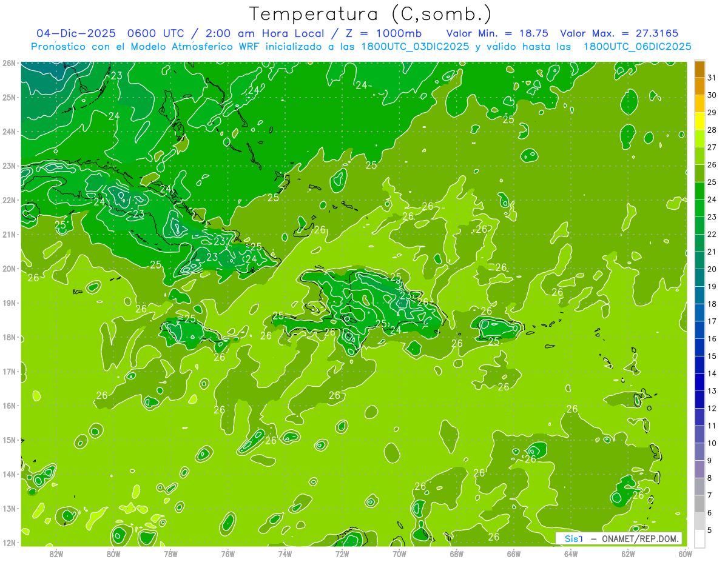Click the colorbar scale value 27
This screenshot has height=562, width=728.
tap(712, 147)
